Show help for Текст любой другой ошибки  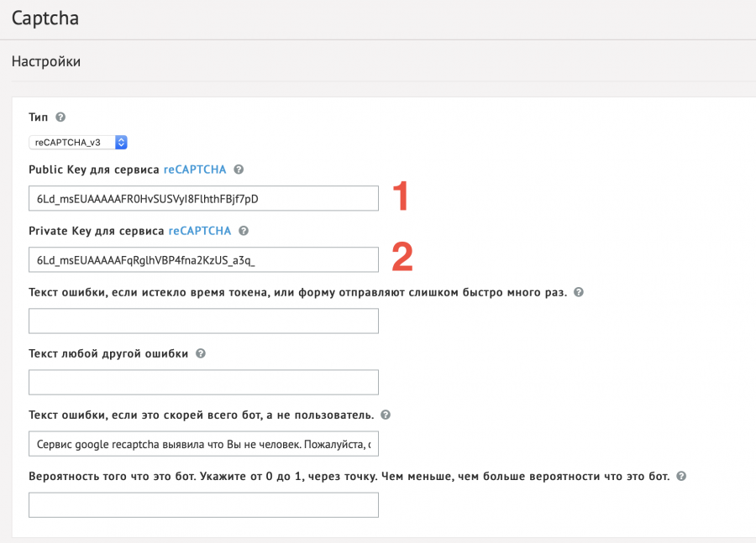pyautogui.click(x=201, y=353)
